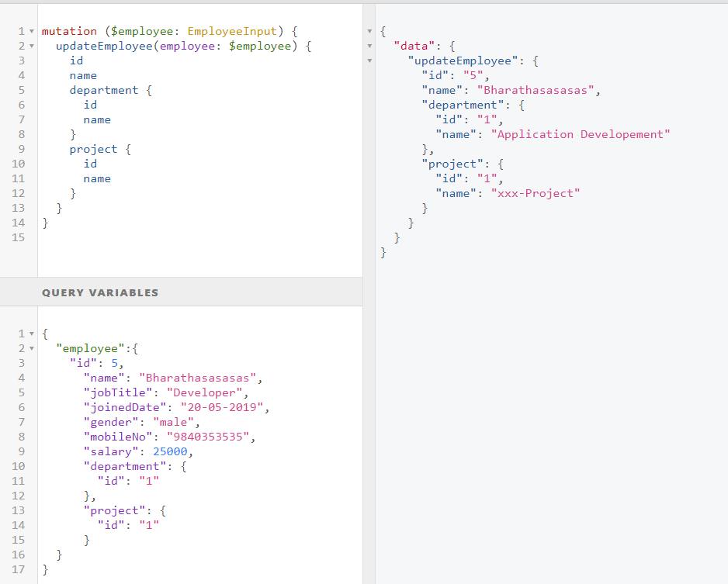728x584 pixels.
Task: Click "project" key in query variables
Action: tap(114, 511)
